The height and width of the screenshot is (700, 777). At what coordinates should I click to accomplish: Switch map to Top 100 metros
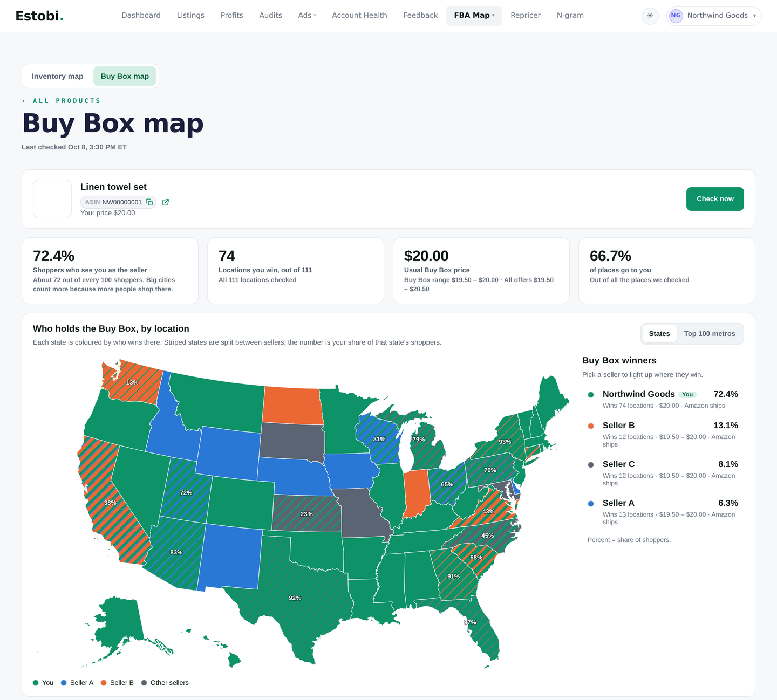coord(710,334)
